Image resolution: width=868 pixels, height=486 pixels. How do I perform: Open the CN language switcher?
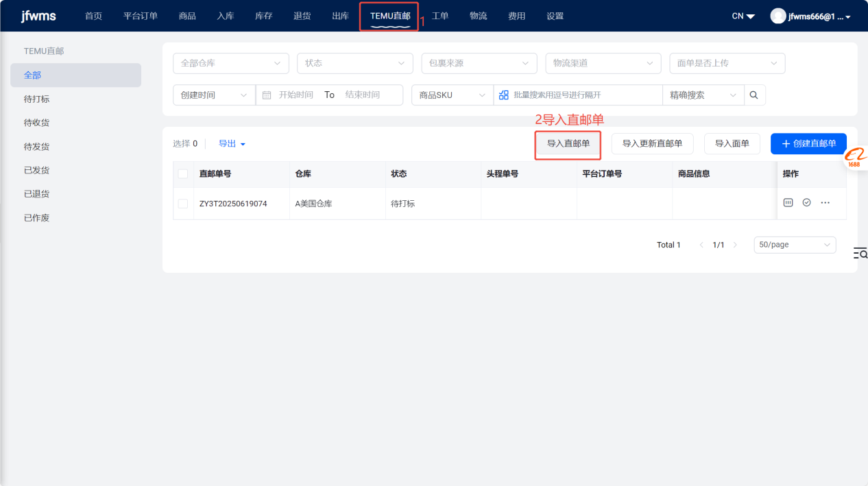(x=743, y=16)
